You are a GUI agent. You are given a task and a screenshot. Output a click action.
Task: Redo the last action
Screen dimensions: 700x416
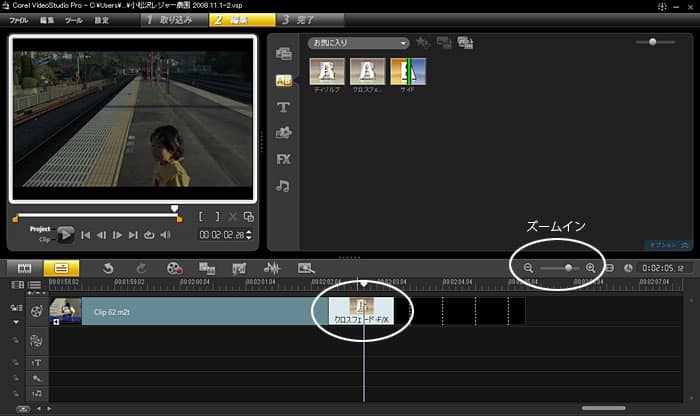[141, 268]
